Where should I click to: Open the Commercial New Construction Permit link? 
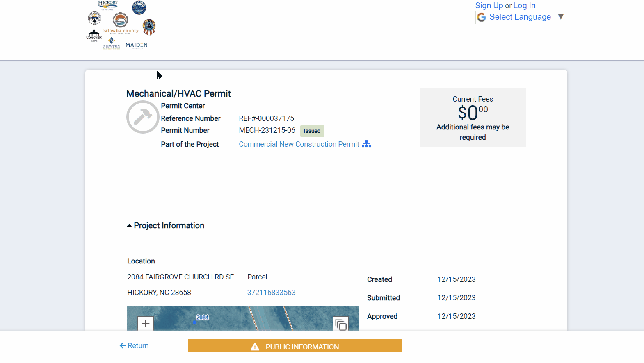[299, 144]
